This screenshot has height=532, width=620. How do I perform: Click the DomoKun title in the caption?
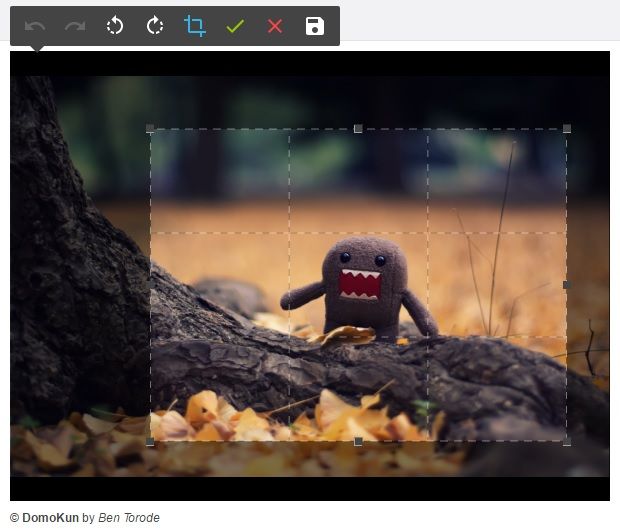point(50,518)
